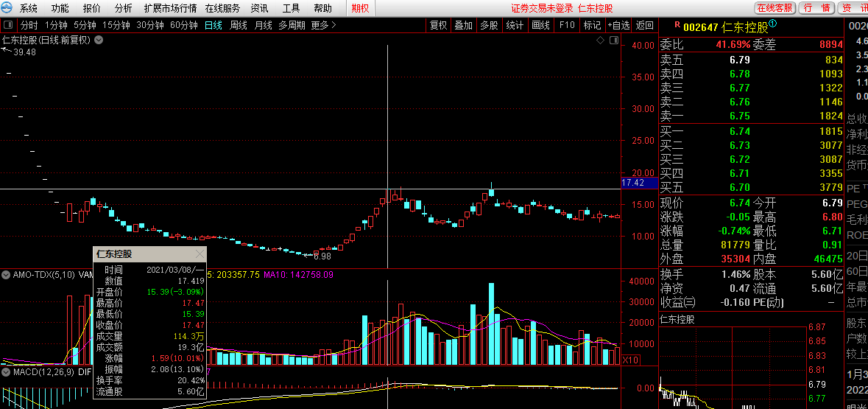Click the 在线客服 button
The height and width of the screenshot is (409, 868).
pyautogui.click(x=775, y=8)
